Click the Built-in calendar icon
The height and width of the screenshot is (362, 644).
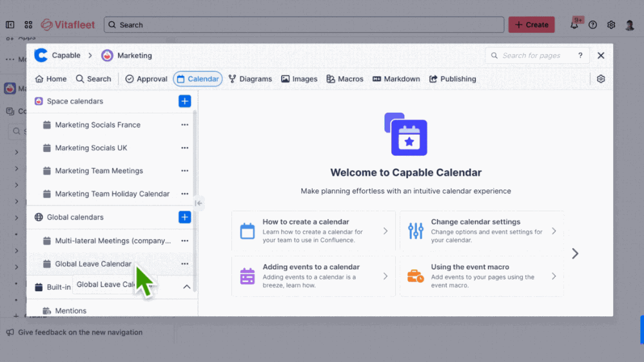pyautogui.click(x=39, y=287)
